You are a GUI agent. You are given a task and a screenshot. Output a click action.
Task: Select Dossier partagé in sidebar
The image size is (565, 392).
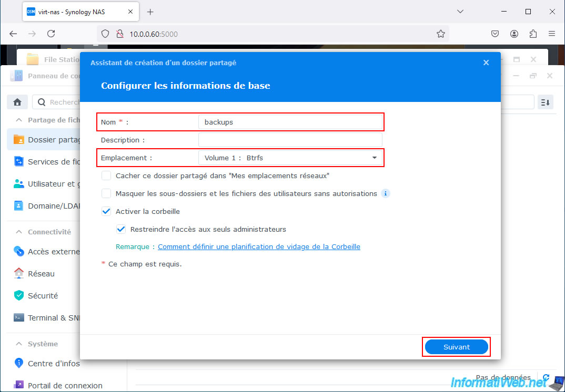tap(43, 140)
